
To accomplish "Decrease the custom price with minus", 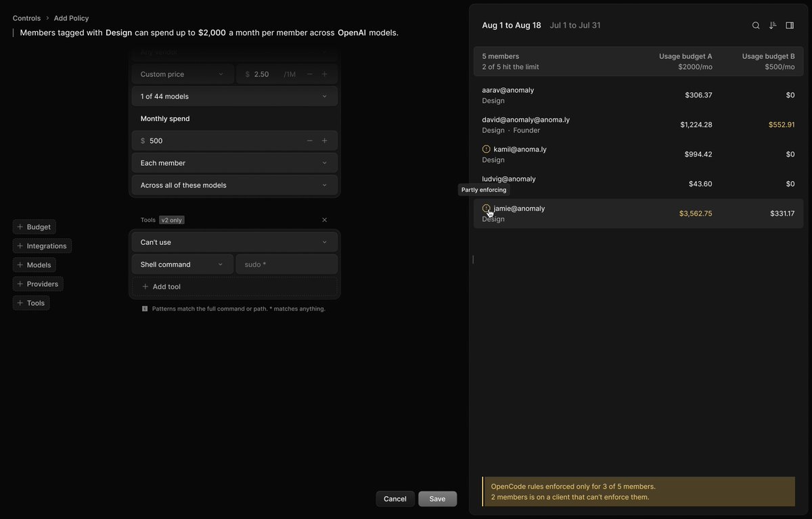I will point(309,74).
